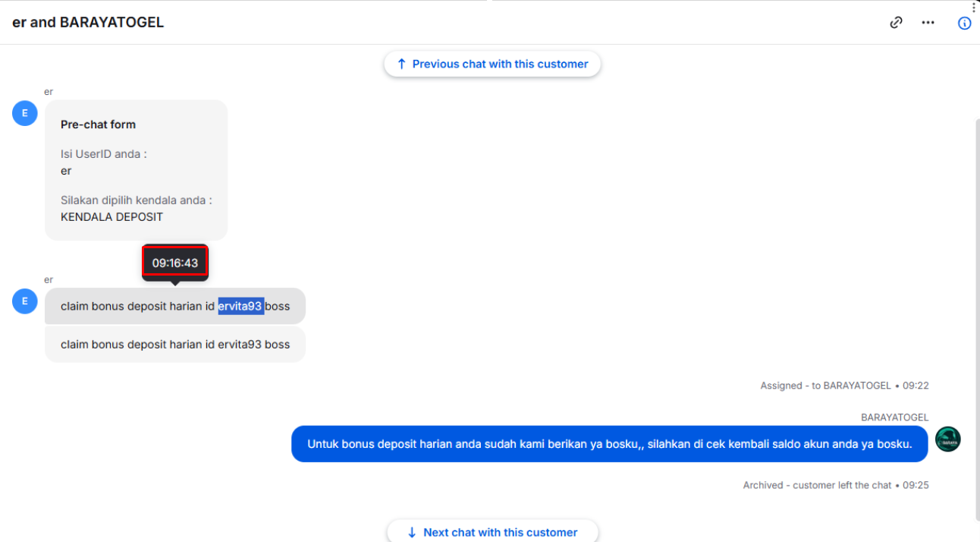Copy the chat link using the chain icon
The image size is (980, 542).
click(896, 23)
